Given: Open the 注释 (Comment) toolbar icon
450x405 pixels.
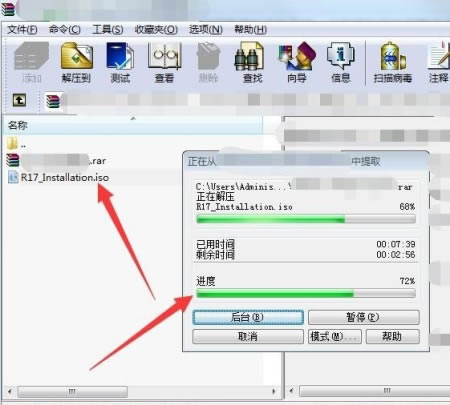Looking at the screenshot, I should pyautogui.click(x=439, y=63).
